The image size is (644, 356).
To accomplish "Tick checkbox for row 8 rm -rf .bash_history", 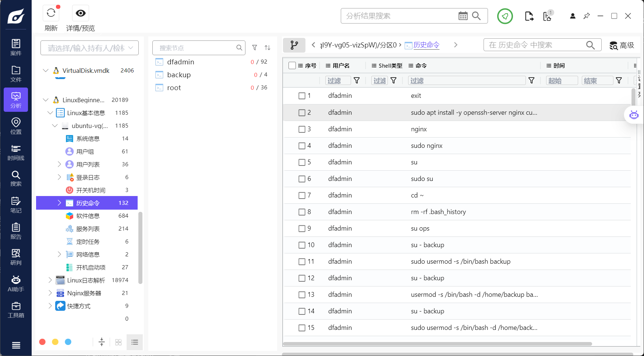I will 302,212.
